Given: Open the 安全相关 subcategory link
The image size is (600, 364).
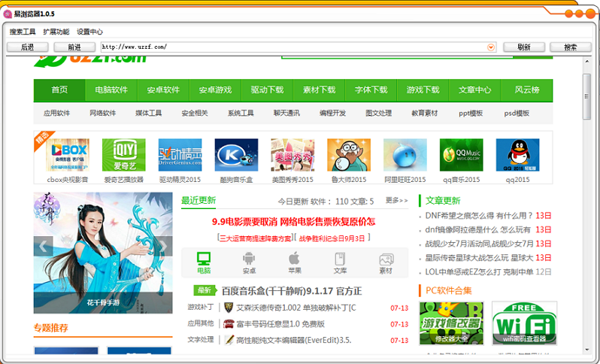Looking at the screenshot, I should tap(195, 114).
